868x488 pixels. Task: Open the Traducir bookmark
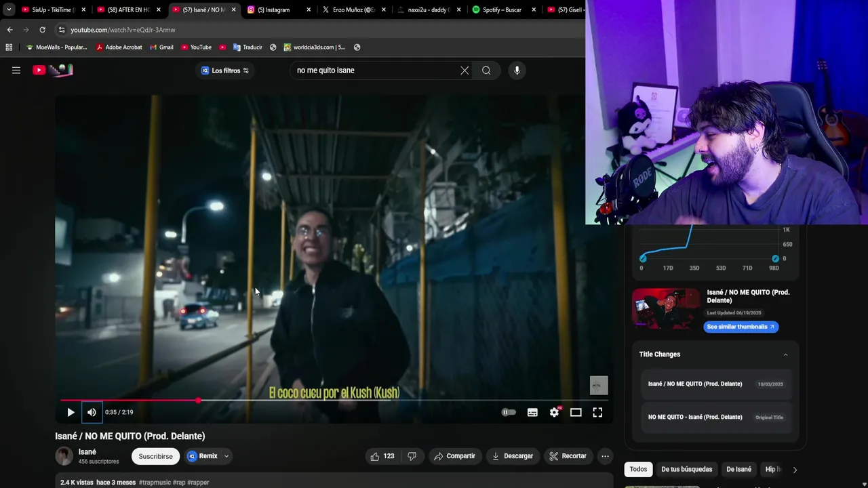248,47
